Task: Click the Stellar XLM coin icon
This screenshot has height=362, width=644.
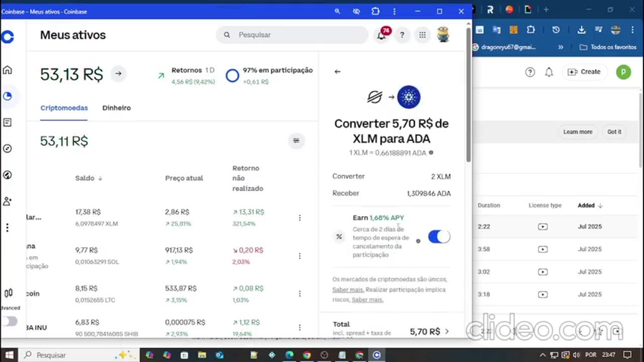Action: (375, 97)
